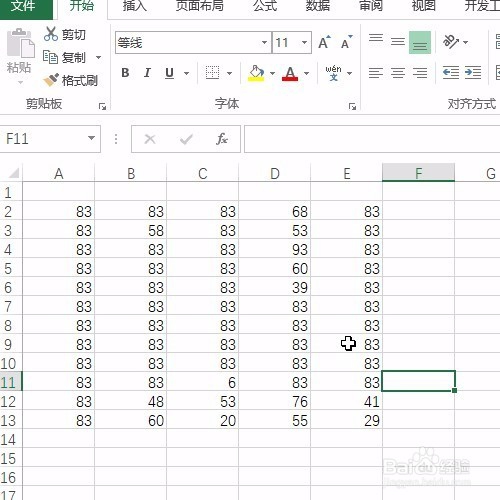Expand underline style dropdown arrow
The width and height of the screenshot is (500, 500).
186,73
